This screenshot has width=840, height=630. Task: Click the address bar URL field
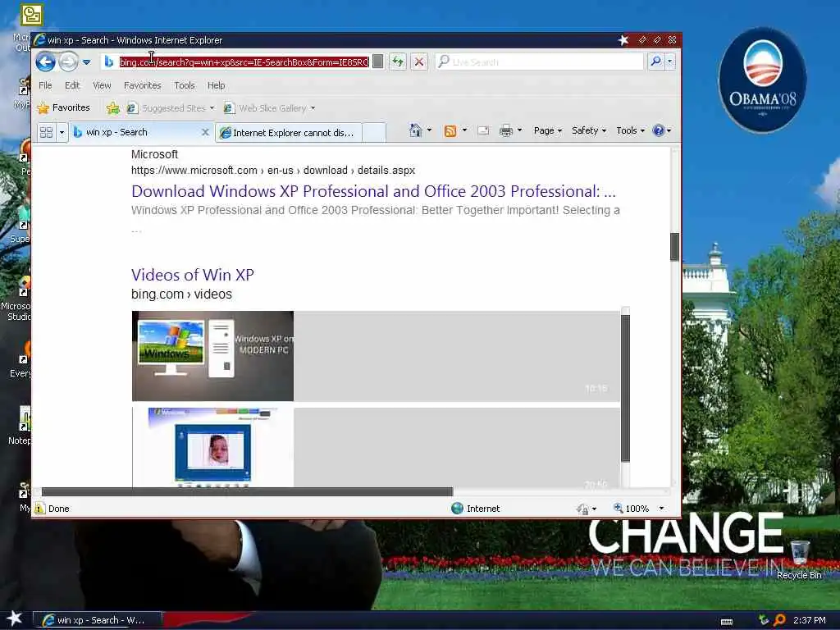pyautogui.click(x=244, y=62)
